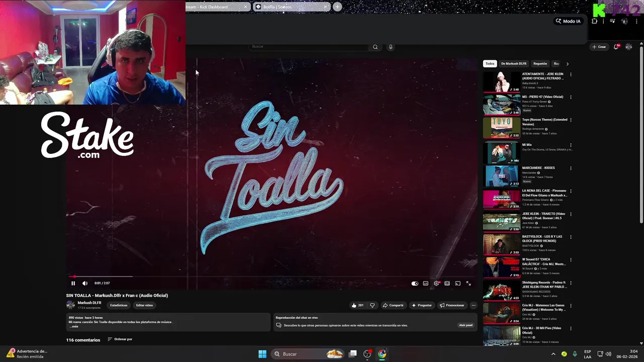Open Cris MJ - 30 Mil Pies title
This screenshot has width=644, height=362.
(x=541, y=330)
